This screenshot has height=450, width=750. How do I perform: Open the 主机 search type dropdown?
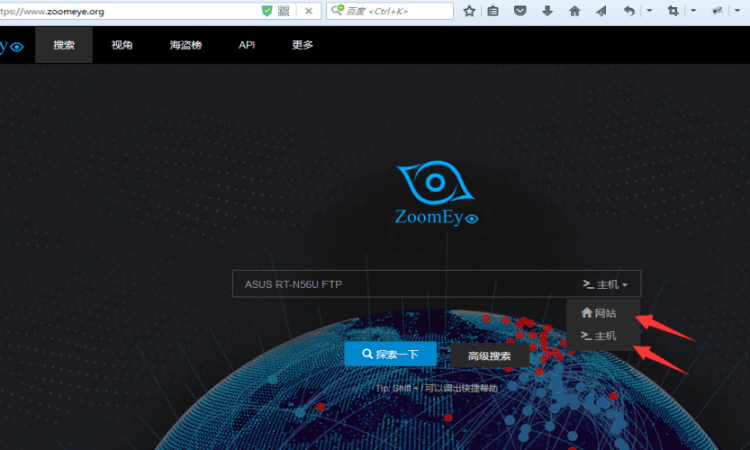[605, 285]
